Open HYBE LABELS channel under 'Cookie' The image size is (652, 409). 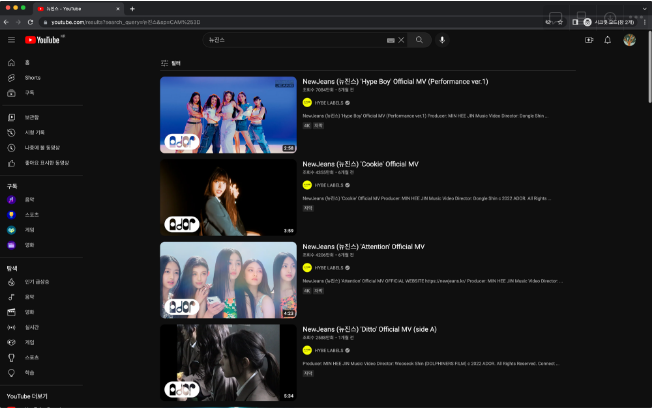[x=328, y=185]
